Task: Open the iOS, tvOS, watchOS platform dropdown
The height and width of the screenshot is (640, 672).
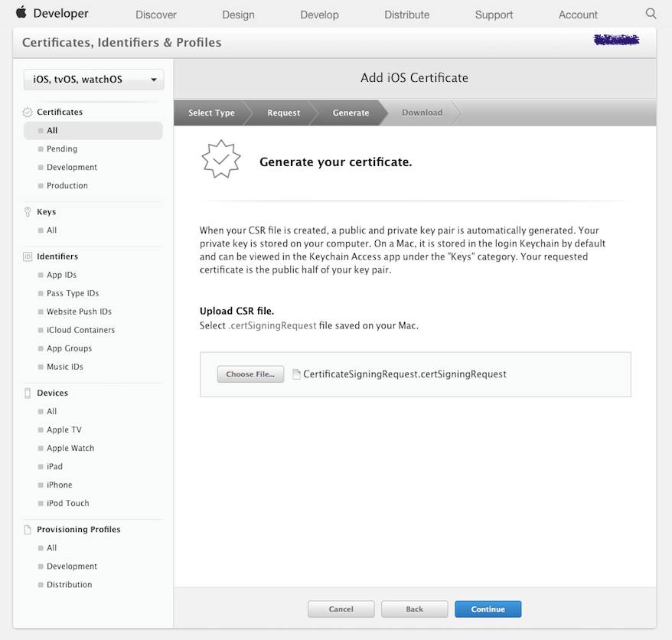Action: tap(94, 80)
